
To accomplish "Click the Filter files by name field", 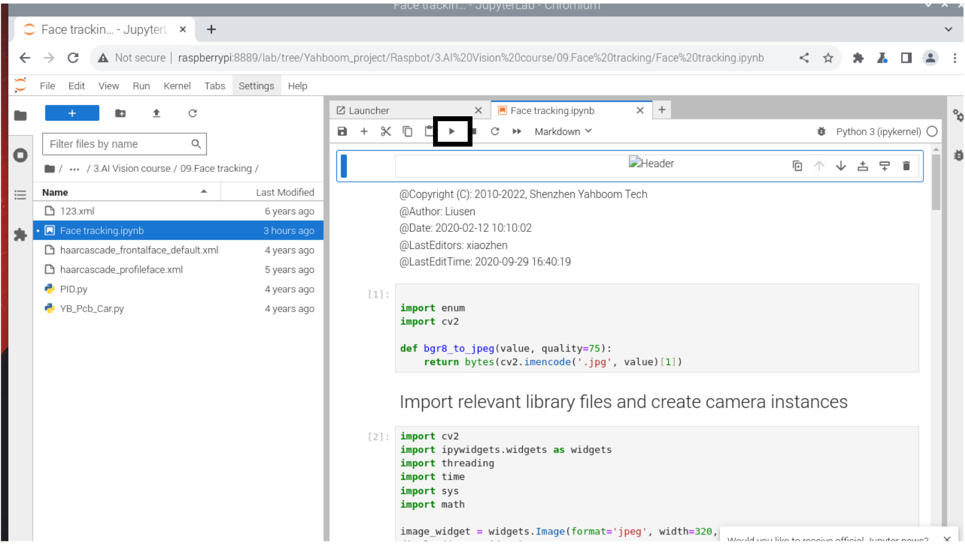I will tap(117, 144).
